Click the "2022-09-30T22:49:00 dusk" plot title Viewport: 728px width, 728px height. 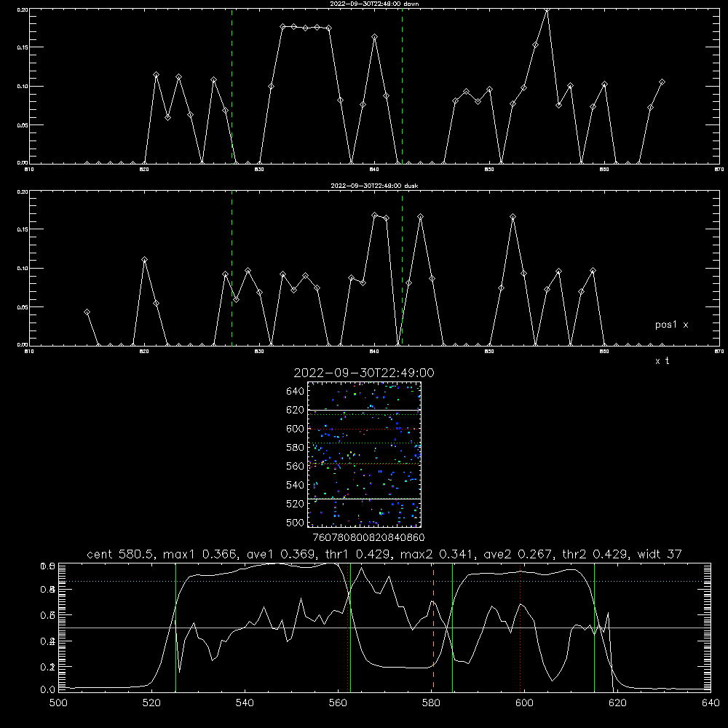pyautogui.click(x=374, y=186)
